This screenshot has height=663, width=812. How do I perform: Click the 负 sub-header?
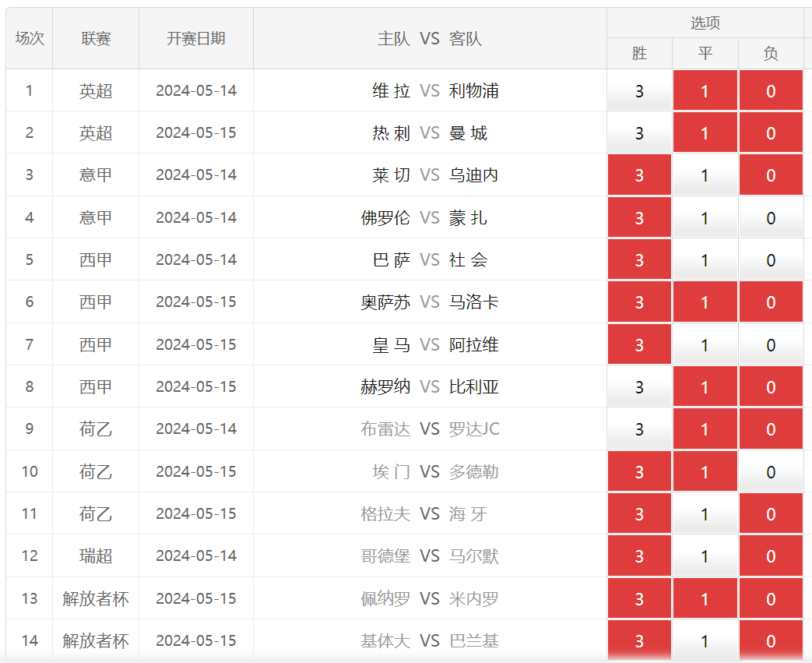771,54
